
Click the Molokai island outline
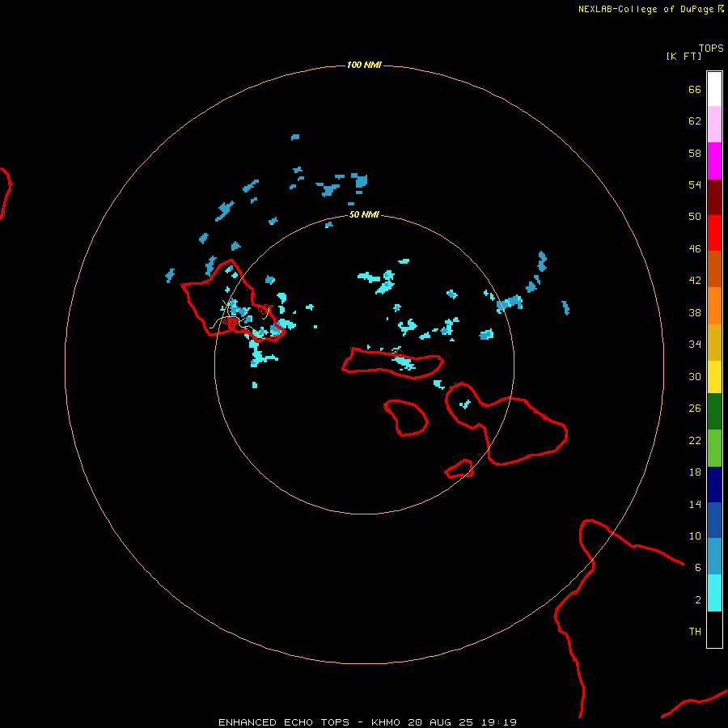(393, 363)
